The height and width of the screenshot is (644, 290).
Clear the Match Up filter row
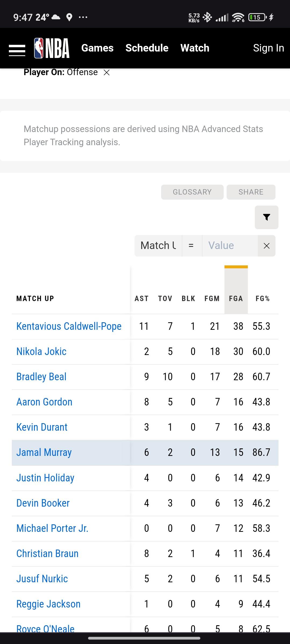click(x=266, y=246)
